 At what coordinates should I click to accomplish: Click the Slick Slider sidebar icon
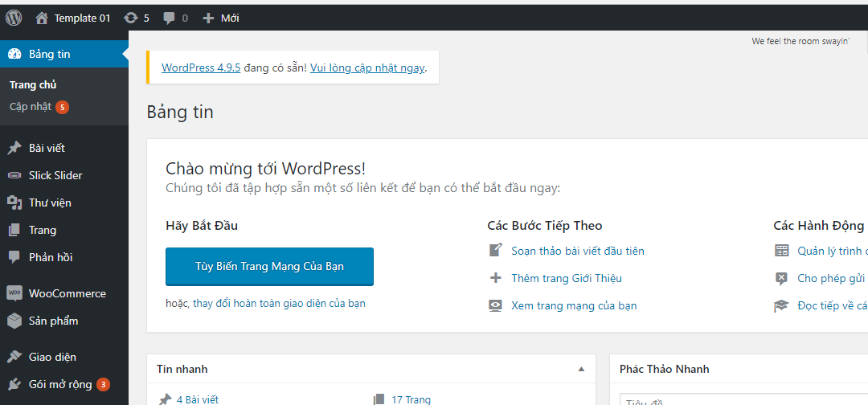pyautogui.click(x=14, y=175)
